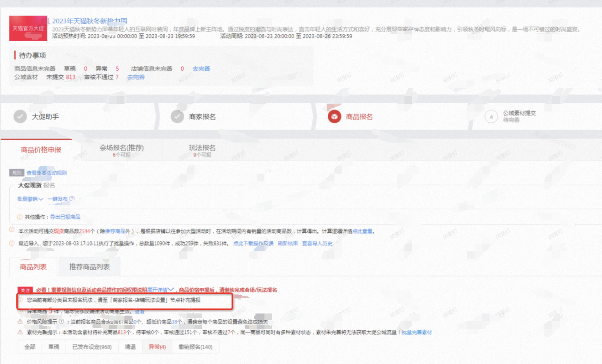Filter product list by 异常(4)
The width and height of the screenshot is (602, 364).
point(157,347)
